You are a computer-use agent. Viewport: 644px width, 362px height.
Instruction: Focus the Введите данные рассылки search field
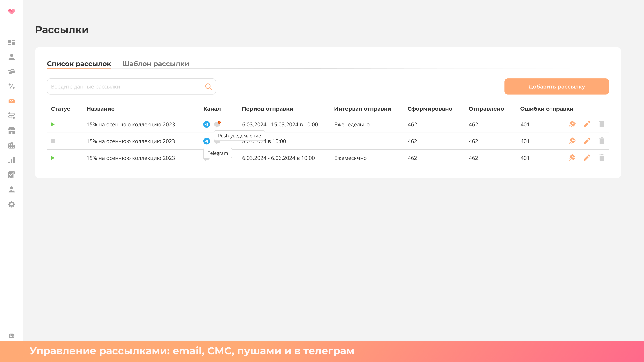click(125, 86)
